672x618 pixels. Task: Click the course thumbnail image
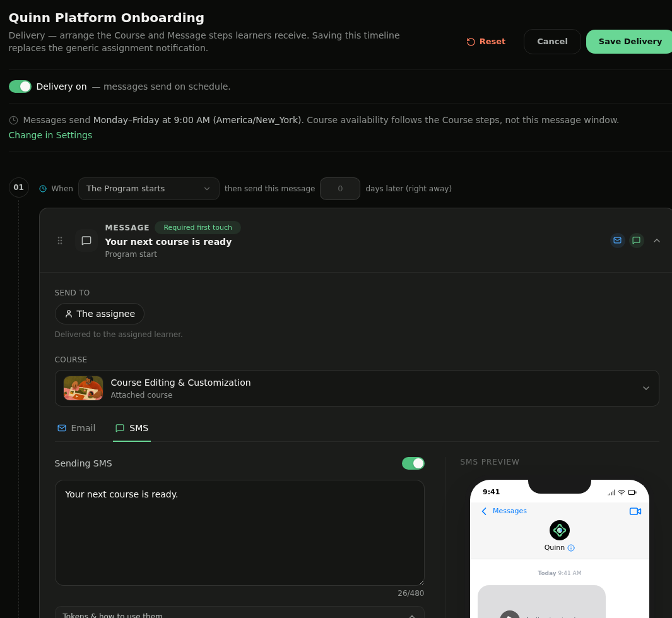coord(83,388)
